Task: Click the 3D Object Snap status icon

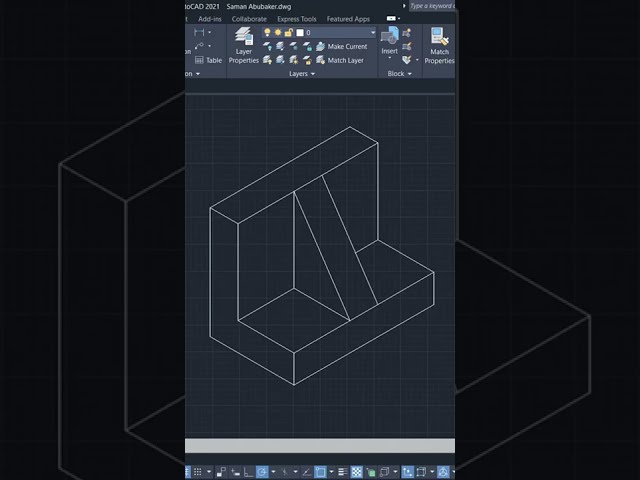Action: pyautogui.click(x=384, y=472)
